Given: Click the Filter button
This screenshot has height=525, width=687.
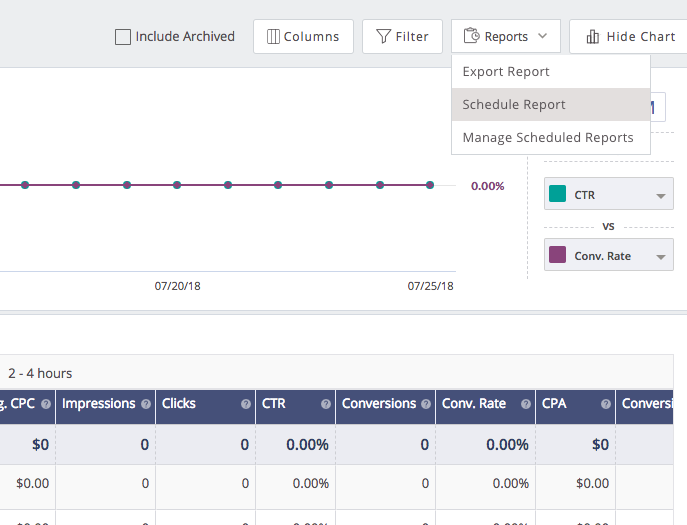Looking at the screenshot, I should tap(402, 37).
